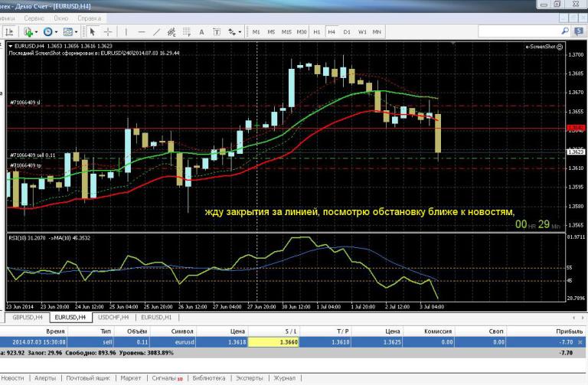The height and width of the screenshot is (385, 588).
Task: Toggle the H4 timeframe button
Action: coord(332,32)
